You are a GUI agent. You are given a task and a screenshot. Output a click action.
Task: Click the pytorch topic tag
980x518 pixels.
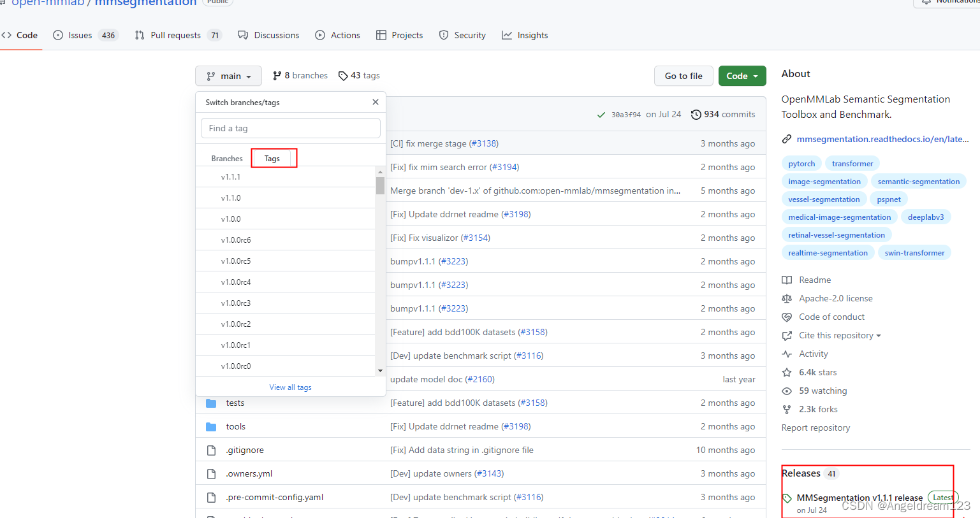click(x=801, y=164)
